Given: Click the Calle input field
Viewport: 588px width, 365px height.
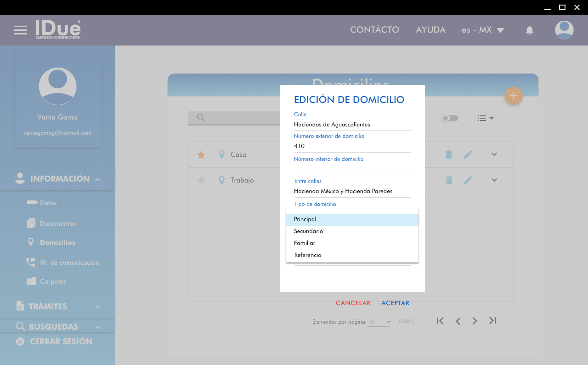Looking at the screenshot, I should [352, 125].
